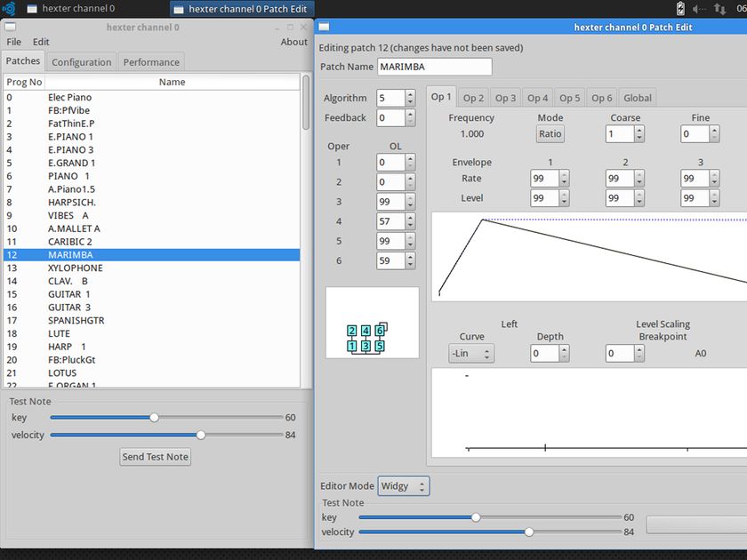Image resolution: width=747 pixels, height=560 pixels.
Task: Increase operator 4 output level with its stepper
Action: point(410,217)
